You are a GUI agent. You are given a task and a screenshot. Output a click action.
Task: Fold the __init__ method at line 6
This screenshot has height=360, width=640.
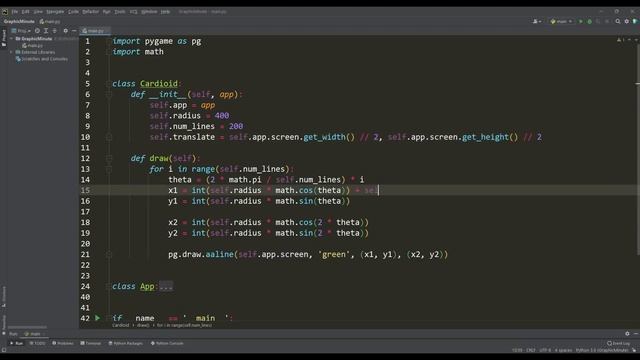point(109,94)
